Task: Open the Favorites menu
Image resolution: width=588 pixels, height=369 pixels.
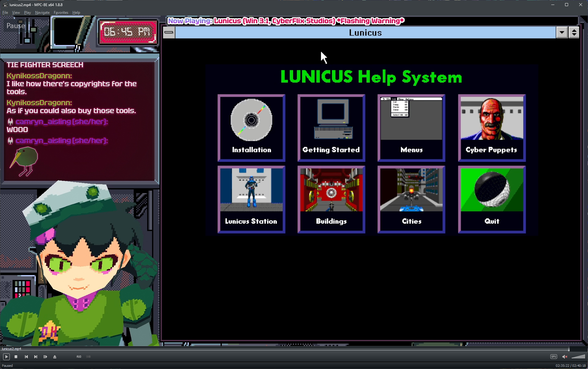Action: 61,13
